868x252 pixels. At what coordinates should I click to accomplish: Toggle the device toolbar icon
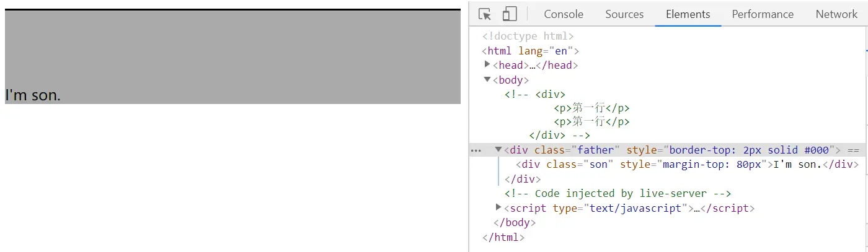(x=510, y=14)
